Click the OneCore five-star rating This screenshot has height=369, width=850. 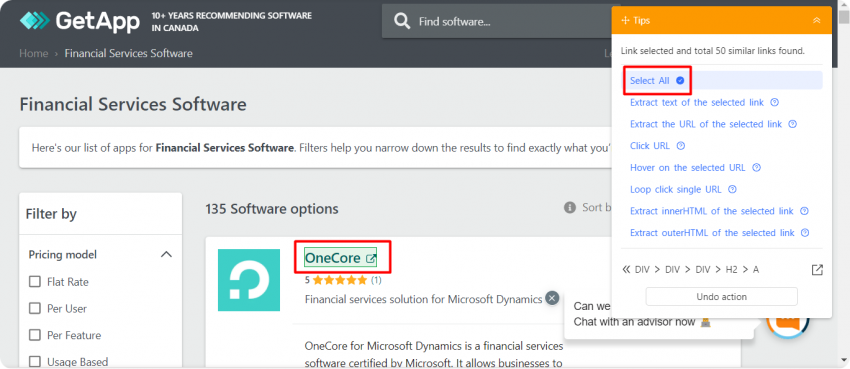pyautogui.click(x=340, y=280)
